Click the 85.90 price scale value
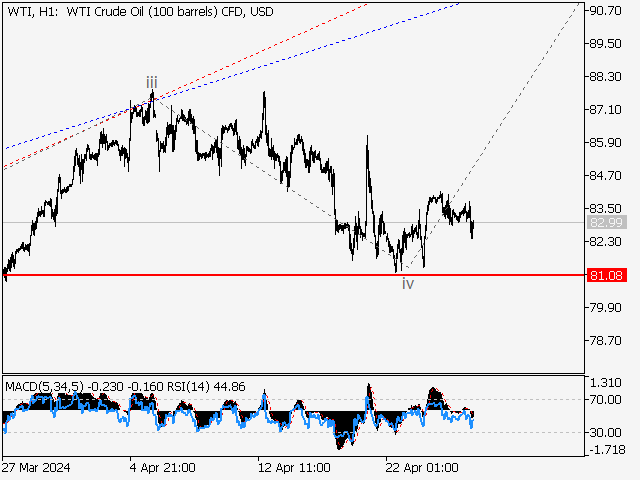 click(x=605, y=143)
